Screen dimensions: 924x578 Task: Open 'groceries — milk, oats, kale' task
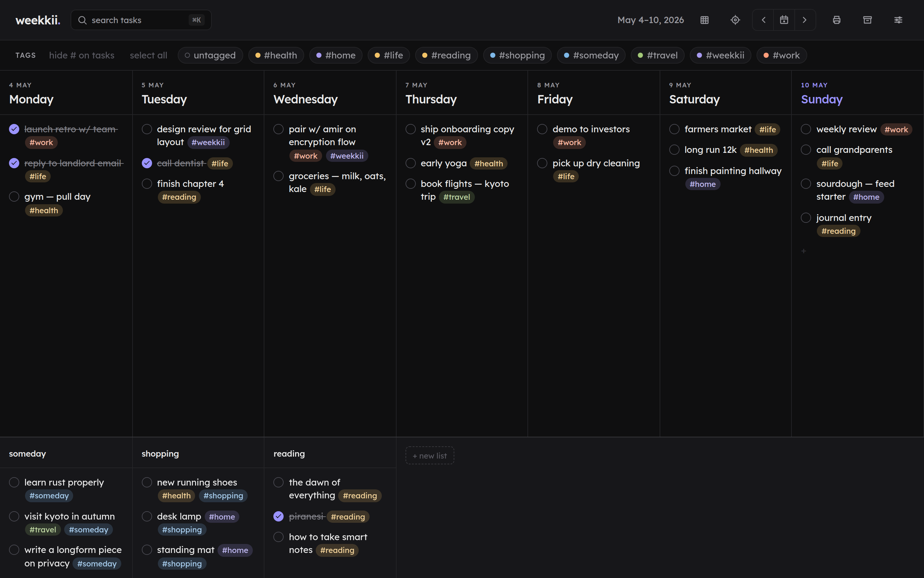(337, 182)
